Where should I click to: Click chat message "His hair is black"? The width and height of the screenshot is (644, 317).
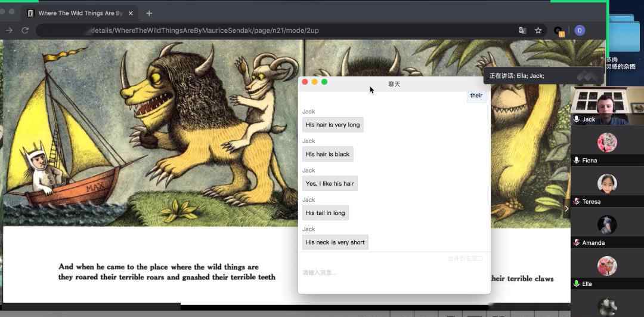pos(327,154)
